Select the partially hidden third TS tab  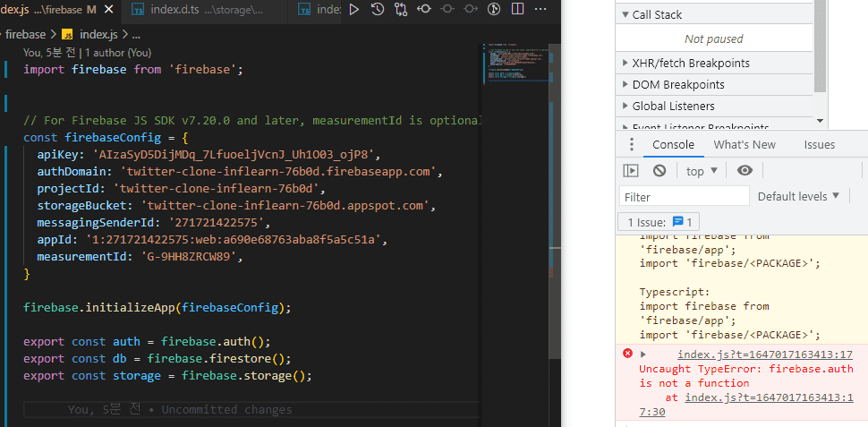click(319, 10)
